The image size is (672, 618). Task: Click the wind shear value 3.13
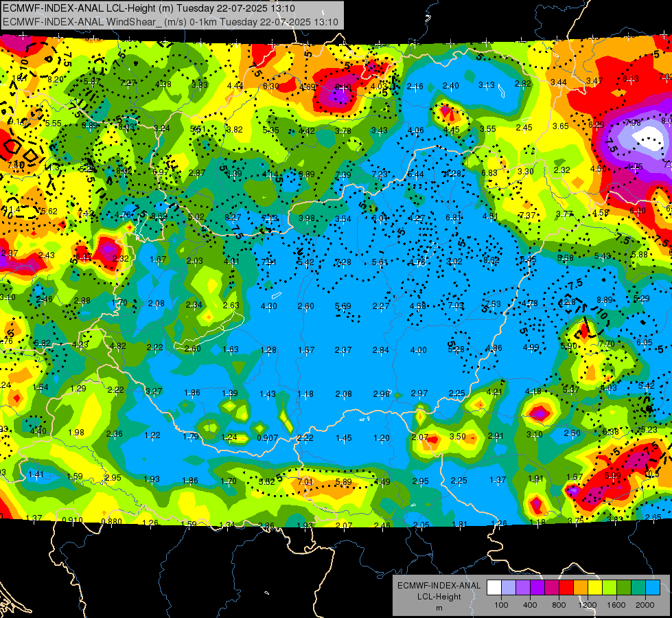(x=487, y=85)
